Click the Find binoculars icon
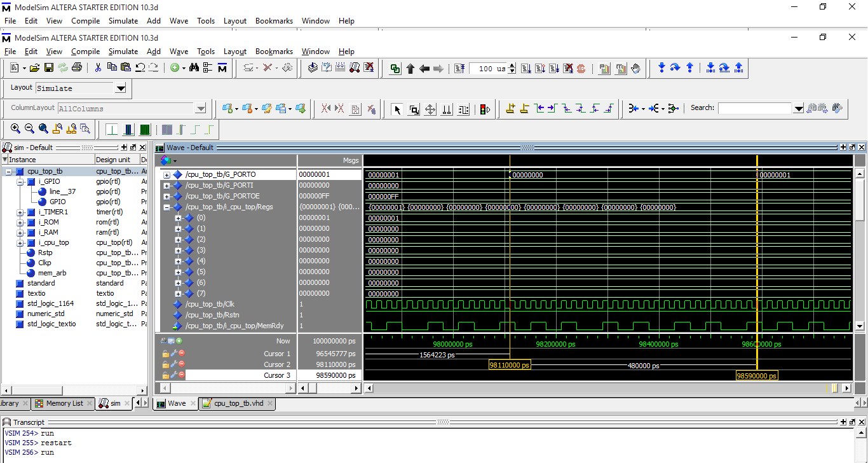The height and width of the screenshot is (463, 868). click(194, 68)
